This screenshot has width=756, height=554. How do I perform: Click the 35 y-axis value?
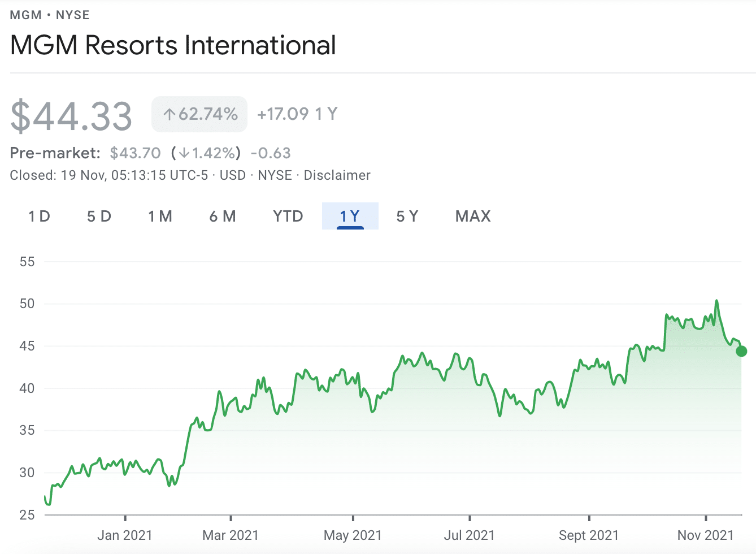click(27, 430)
